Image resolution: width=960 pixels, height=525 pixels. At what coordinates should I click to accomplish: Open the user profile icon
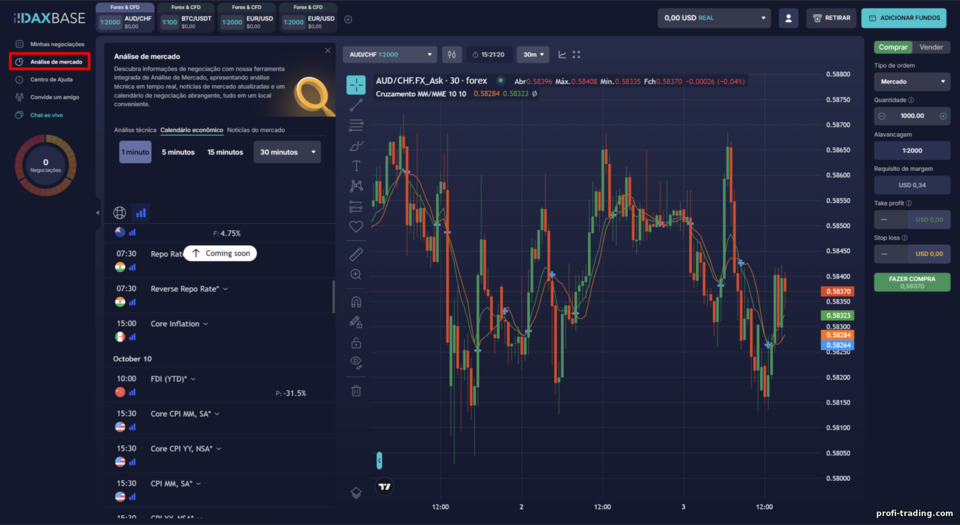tap(788, 18)
